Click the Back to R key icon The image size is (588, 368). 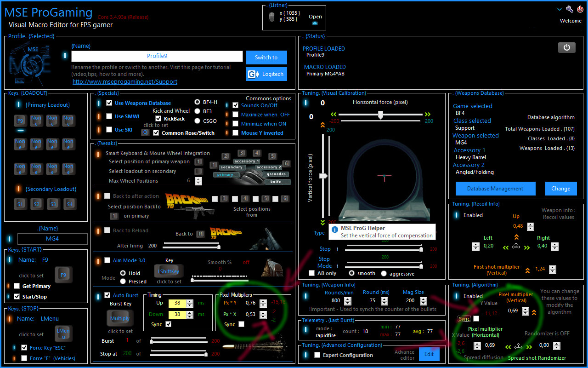200,234
